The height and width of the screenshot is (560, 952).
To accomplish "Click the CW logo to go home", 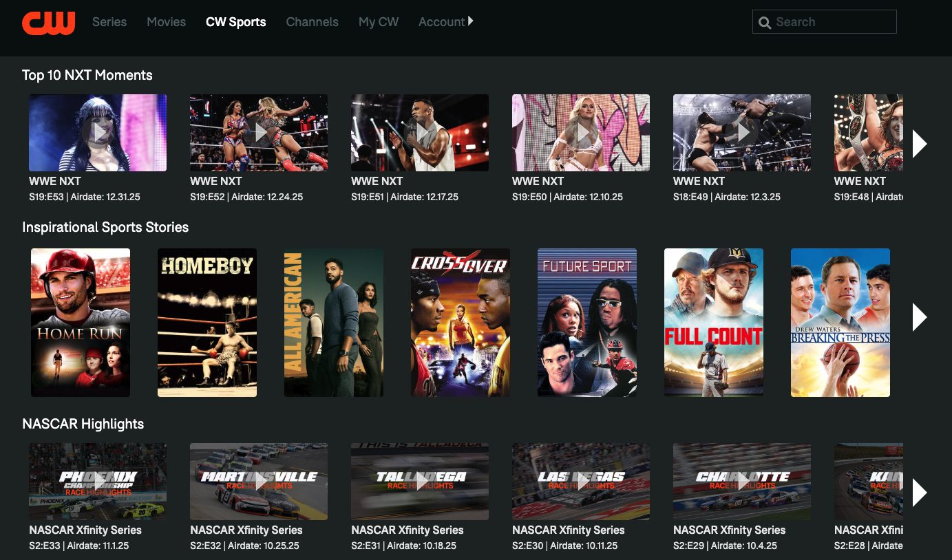I will coord(48,22).
